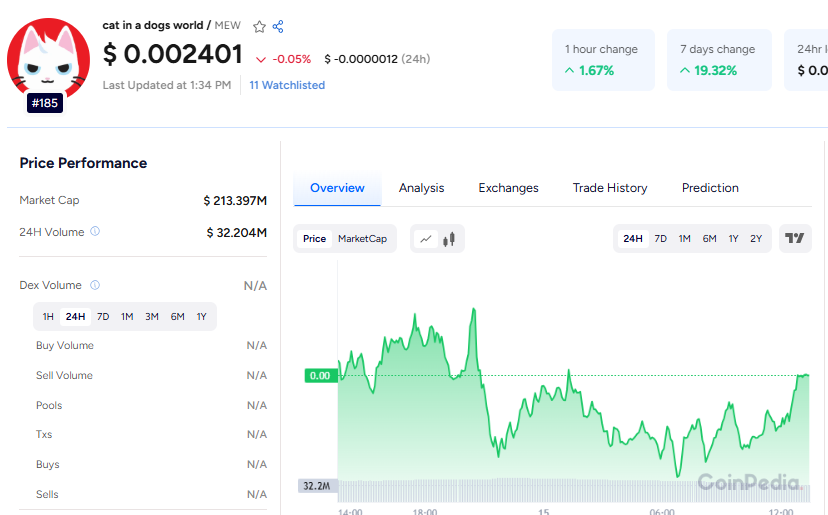The height and width of the screenshot is (515, 828).
Task: Select 1M chart timeframe
Action: tap(684, 239)
